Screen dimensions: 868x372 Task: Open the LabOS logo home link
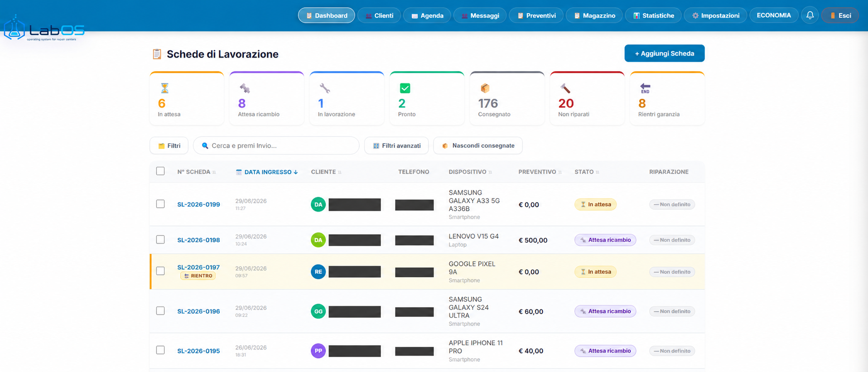(44, 29)
